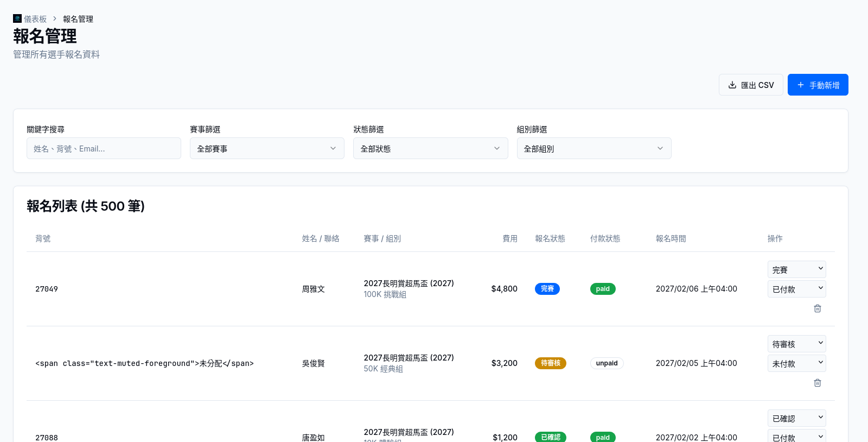Change 吳俊賢's payment dropdown 未付款
868x442 pixels.
(x=796, y=363)
